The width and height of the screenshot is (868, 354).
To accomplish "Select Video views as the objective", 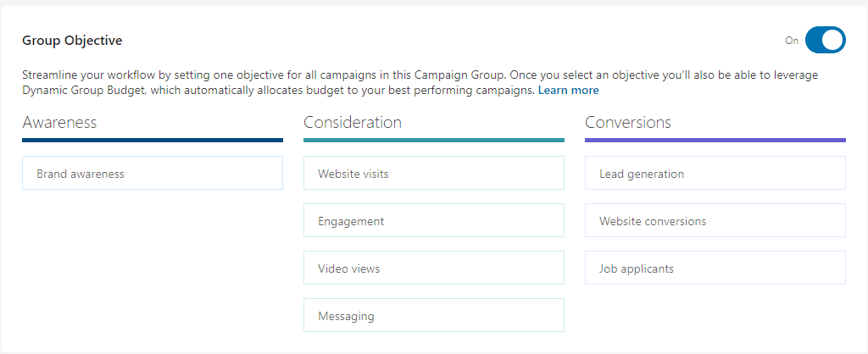I will [x=433, y=268].
